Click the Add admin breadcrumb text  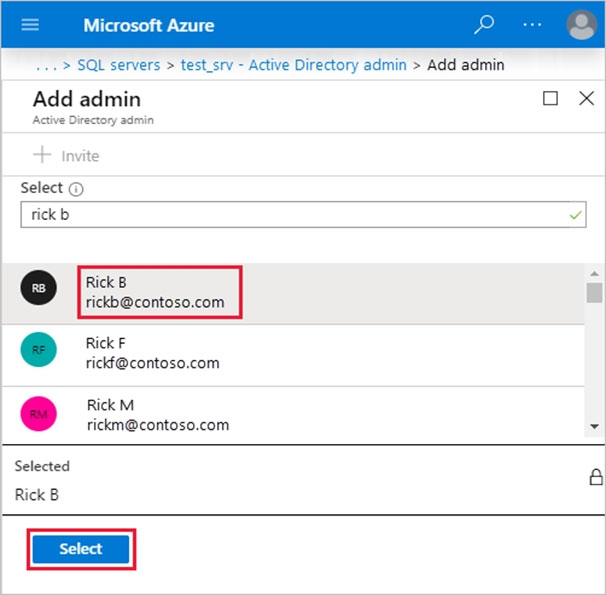(x=465, y=65)
